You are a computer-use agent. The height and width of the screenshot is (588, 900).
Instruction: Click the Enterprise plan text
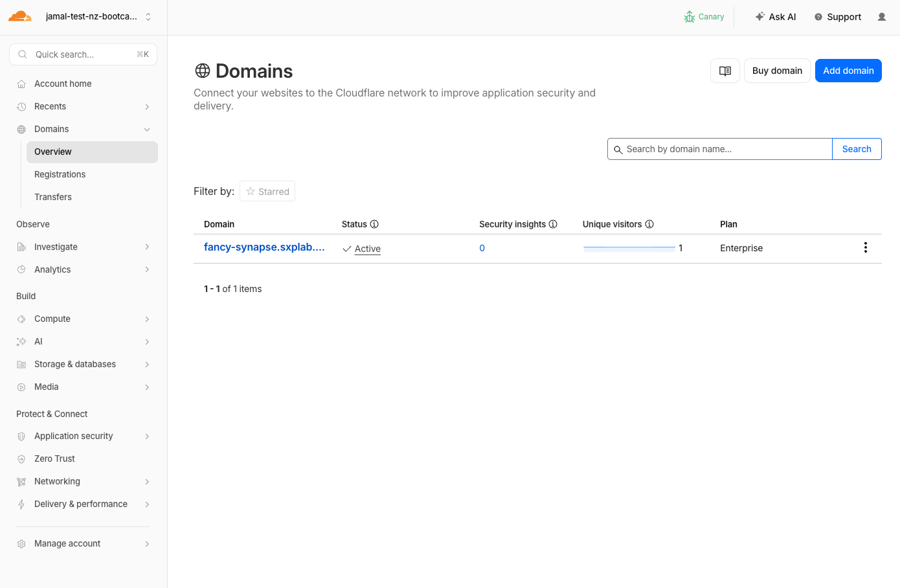pos(741,248)
